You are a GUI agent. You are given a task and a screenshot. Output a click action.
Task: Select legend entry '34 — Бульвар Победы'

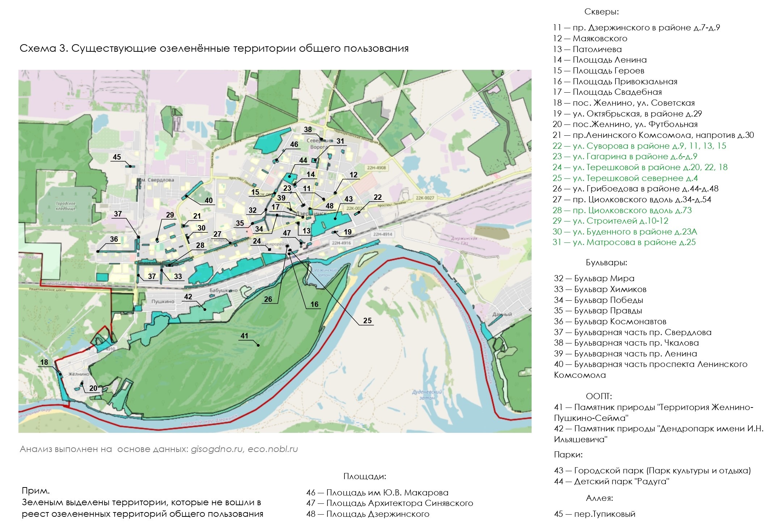tap(599, 300)
